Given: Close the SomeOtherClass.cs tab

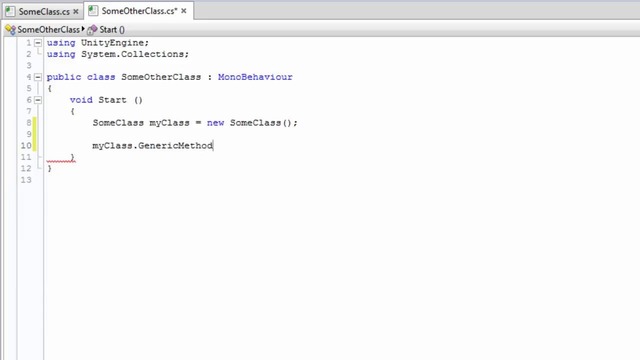Looking at the screenshot, I should tap(184, 11).
